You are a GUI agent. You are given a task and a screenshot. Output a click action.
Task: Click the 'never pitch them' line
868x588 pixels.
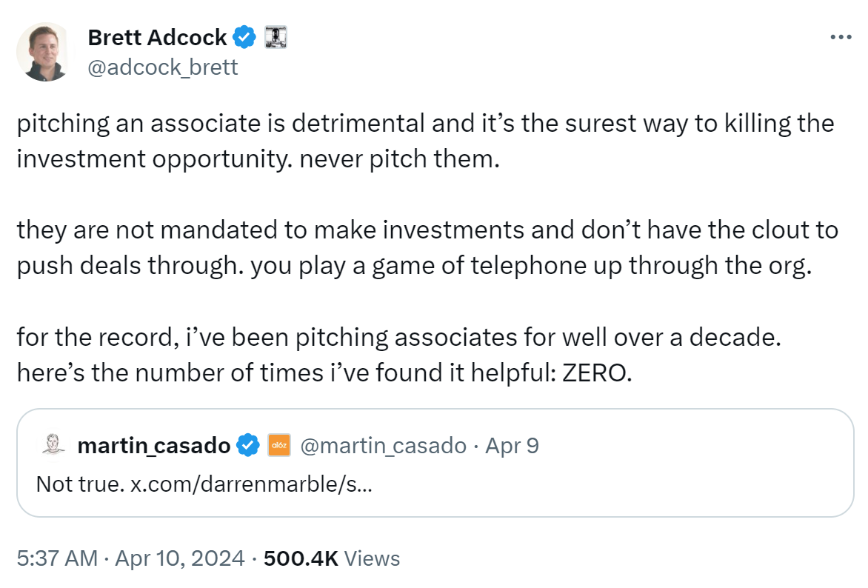[400, 159]
